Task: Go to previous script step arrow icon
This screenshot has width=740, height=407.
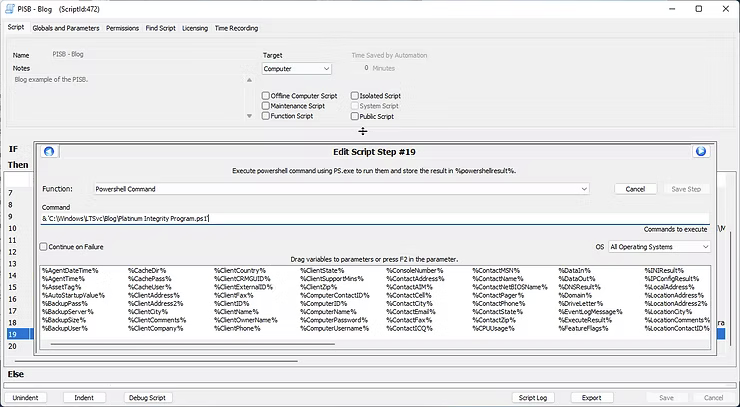Action: 49,152
